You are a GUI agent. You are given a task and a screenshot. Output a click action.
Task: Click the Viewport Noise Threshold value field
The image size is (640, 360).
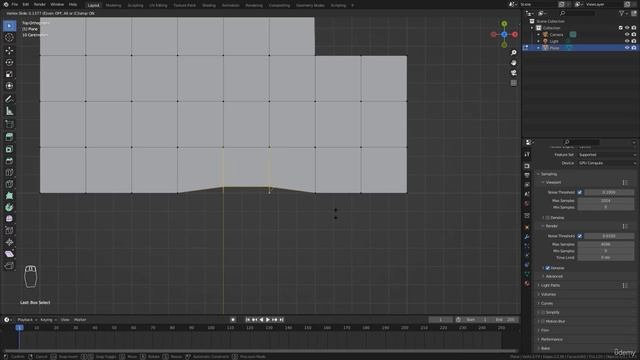pyautogui.click(x=609, y=192)
